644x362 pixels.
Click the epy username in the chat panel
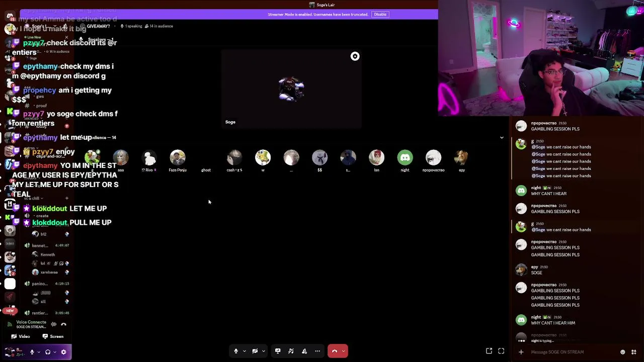(x=534, y=267)
